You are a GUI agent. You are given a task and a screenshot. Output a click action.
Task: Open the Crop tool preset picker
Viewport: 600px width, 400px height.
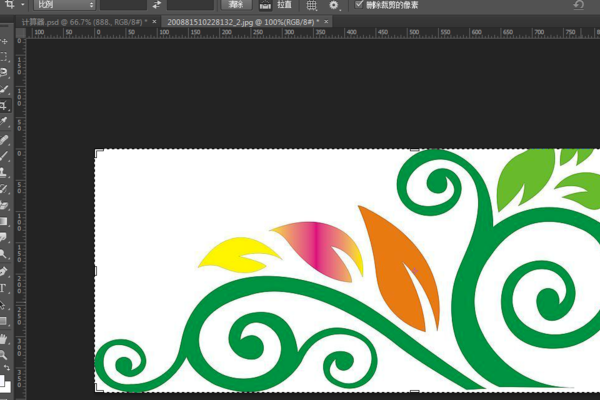click(10, 5)
